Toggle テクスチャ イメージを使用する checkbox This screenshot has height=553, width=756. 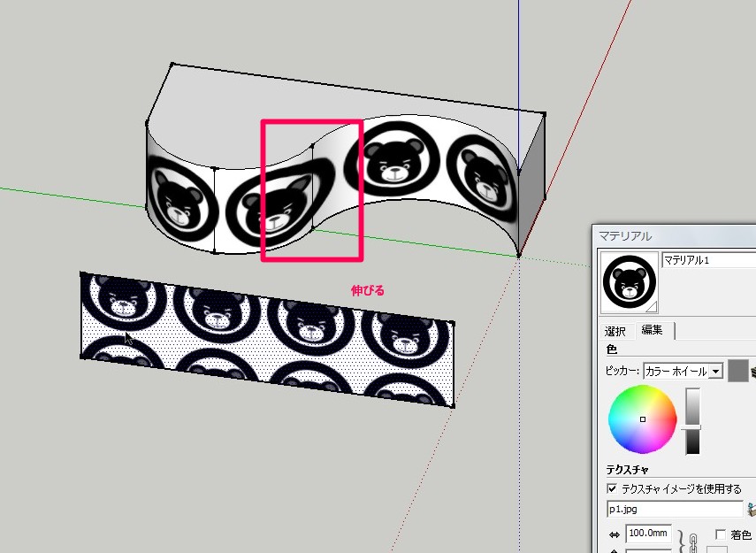(612, 488)
